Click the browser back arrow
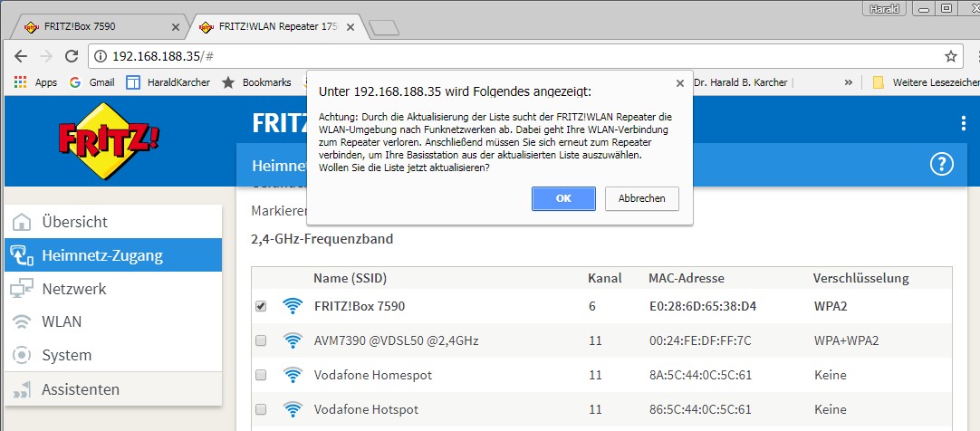This screenshot has width=980, height=431. pyautogui.click(x=21, y=56)
